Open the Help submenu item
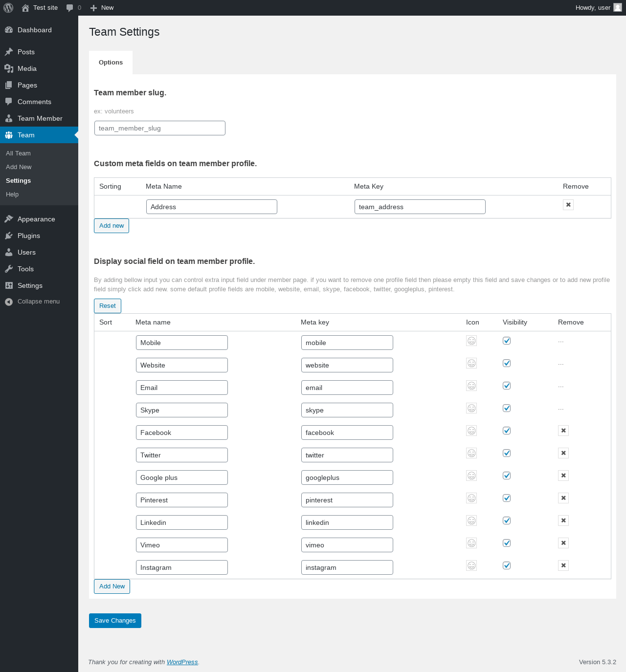 (39, 195)
